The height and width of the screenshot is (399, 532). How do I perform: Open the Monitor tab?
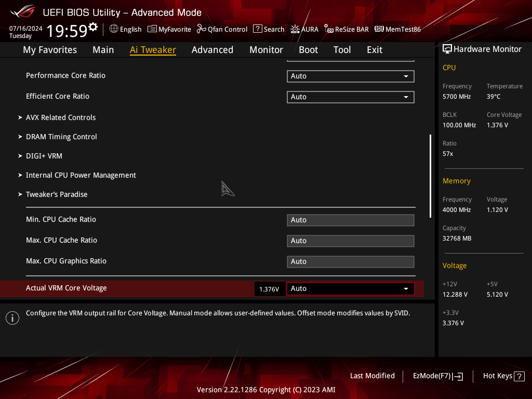point(266,50)
